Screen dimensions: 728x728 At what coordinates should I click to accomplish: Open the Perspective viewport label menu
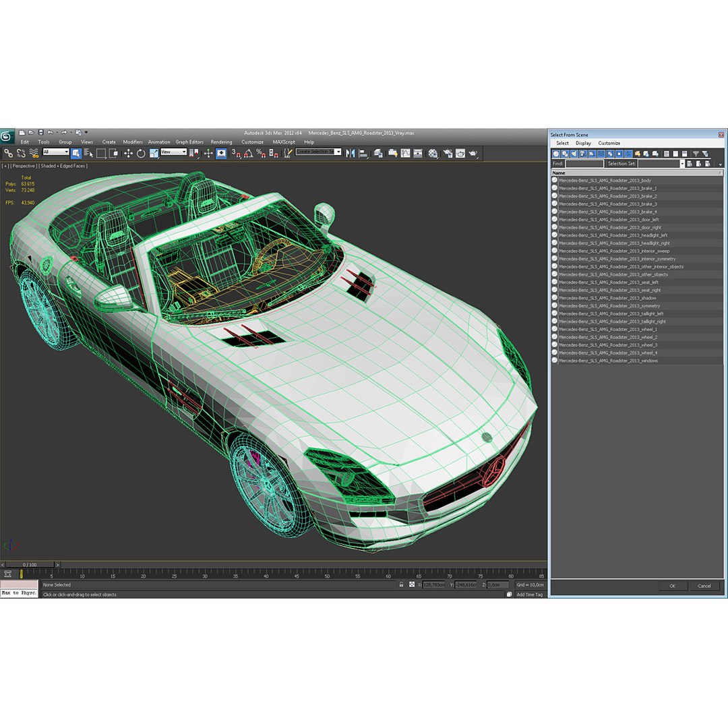tap(23, 166)
